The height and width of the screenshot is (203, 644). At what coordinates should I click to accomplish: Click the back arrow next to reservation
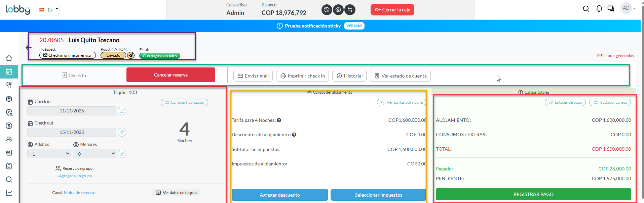(x=29, y=48)
